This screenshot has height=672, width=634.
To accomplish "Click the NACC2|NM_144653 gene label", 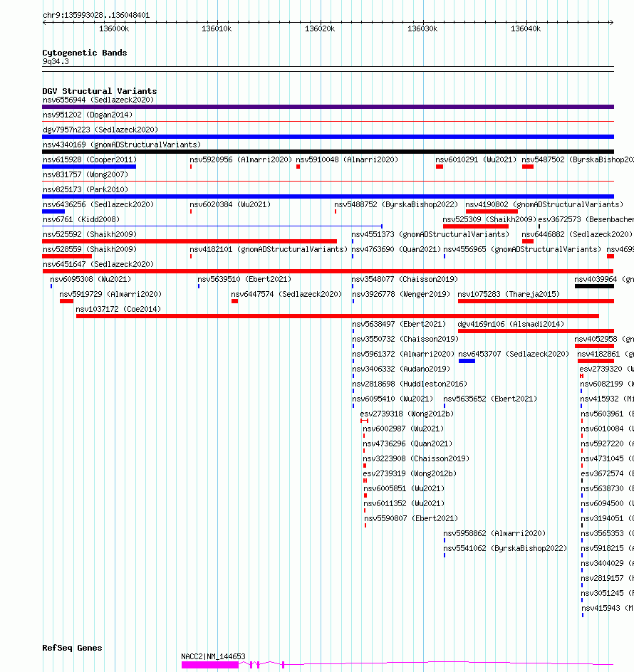I will (x=213, y=656).
